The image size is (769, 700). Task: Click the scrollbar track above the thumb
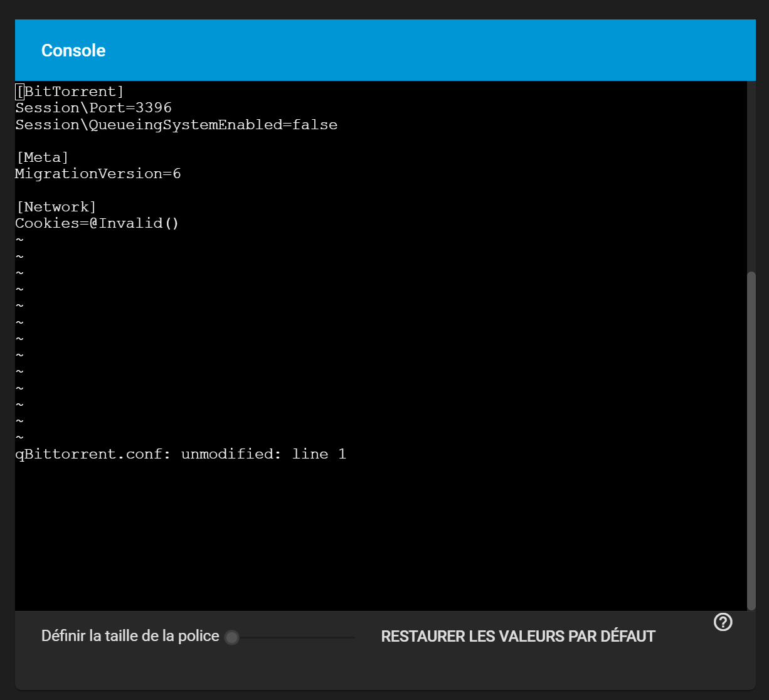point(751,176)
